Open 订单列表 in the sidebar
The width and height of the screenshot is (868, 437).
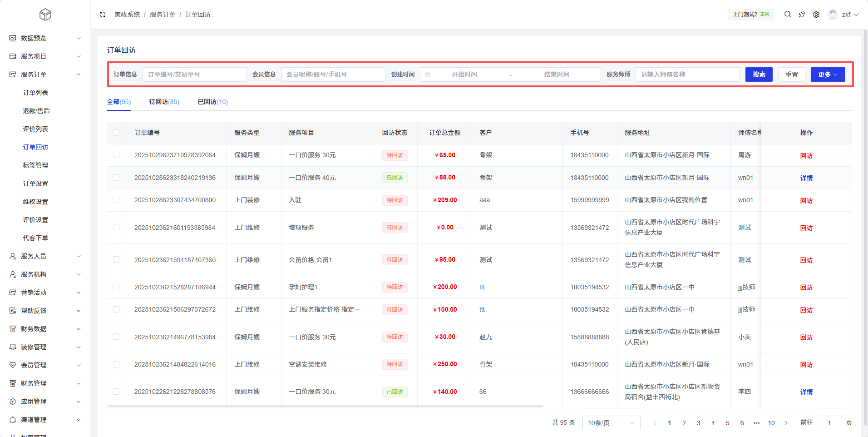point(35,93)
